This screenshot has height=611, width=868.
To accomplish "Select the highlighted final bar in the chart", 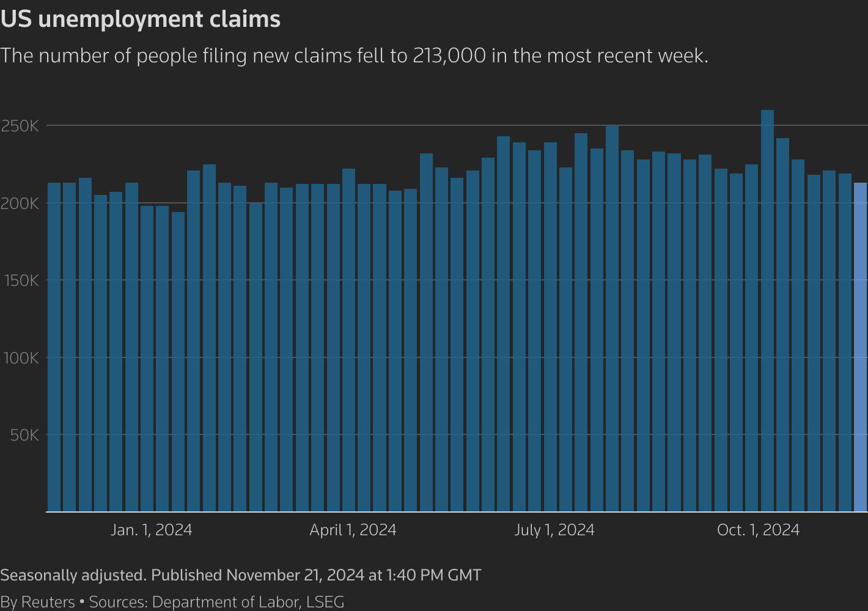I will (860, 342).
